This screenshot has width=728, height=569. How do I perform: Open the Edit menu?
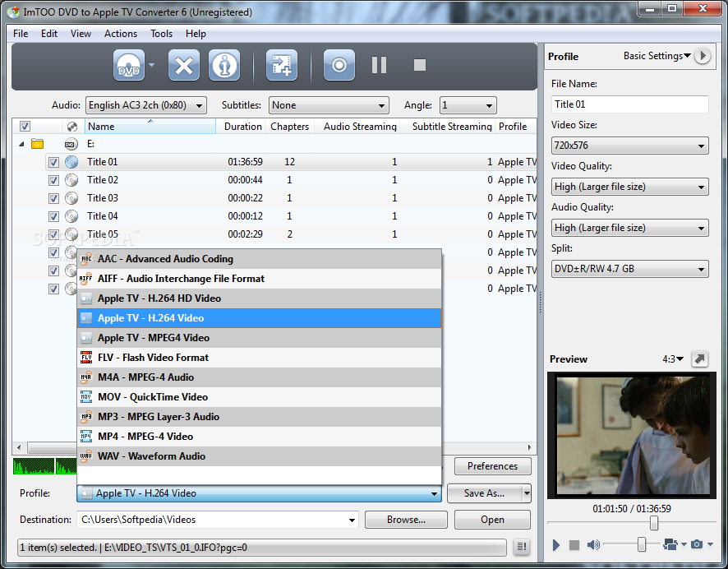(x=49, y=34)
